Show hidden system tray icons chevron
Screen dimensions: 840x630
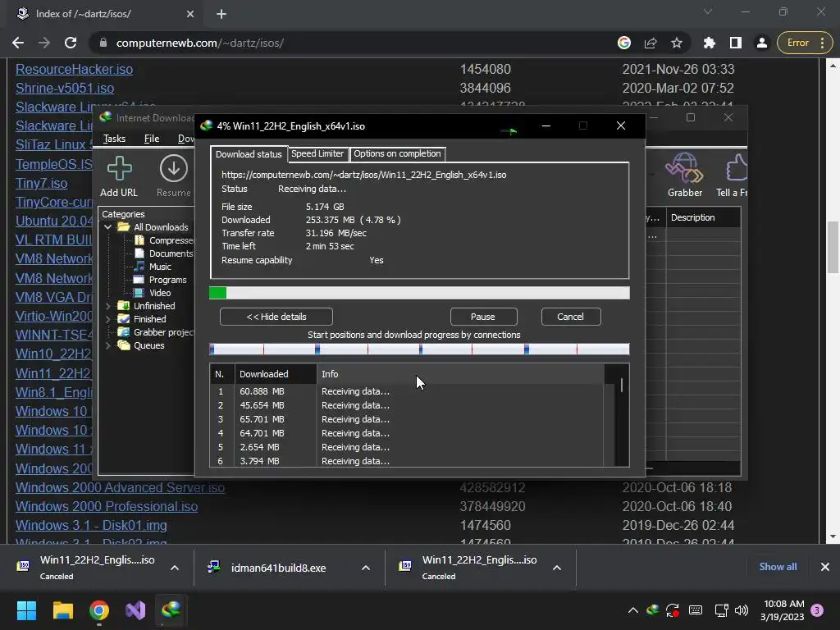point(632,610)
